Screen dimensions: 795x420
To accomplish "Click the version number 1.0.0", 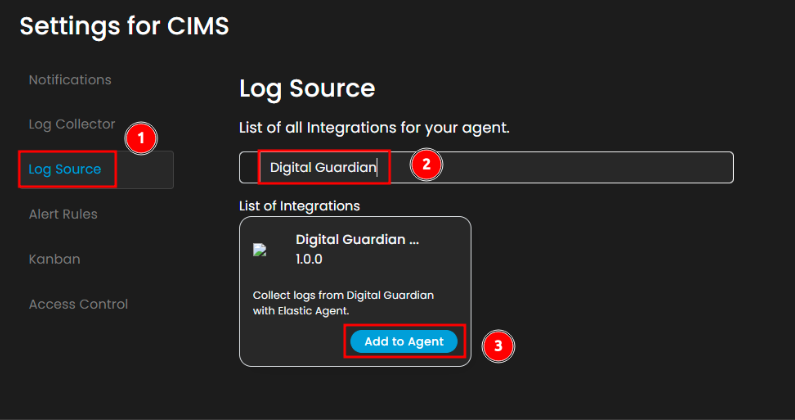I will (309, 259).
